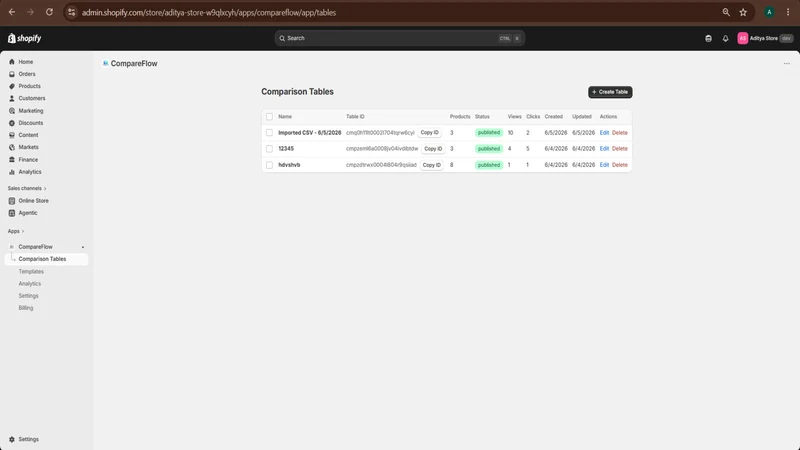Reload the page with refresh icon
The image size is (800, 450).
click(x=49, y=12)
